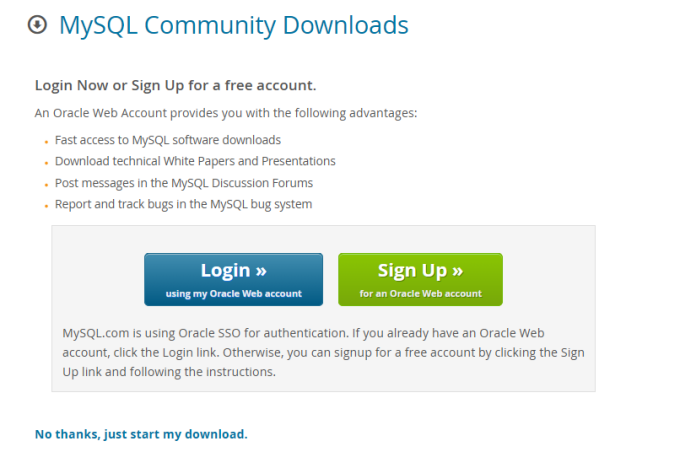Click the 'An Oracle Web Account provides' sentence
This screenshot has height=469, width=681.
coord(226,113)
